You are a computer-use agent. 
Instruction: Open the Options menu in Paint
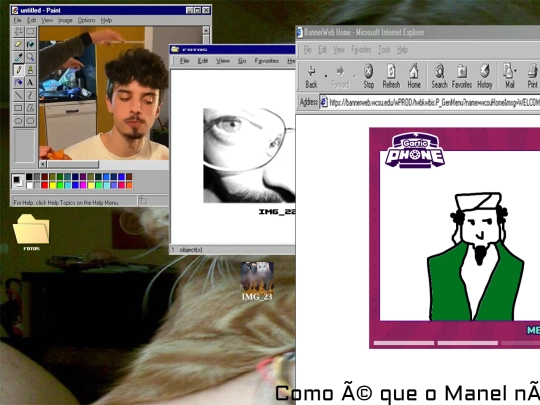click(86, 20)
